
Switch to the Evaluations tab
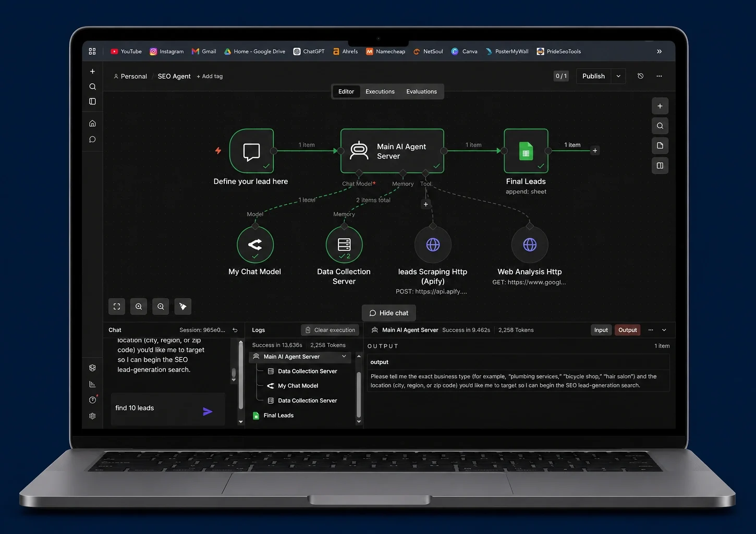point(422,91)
